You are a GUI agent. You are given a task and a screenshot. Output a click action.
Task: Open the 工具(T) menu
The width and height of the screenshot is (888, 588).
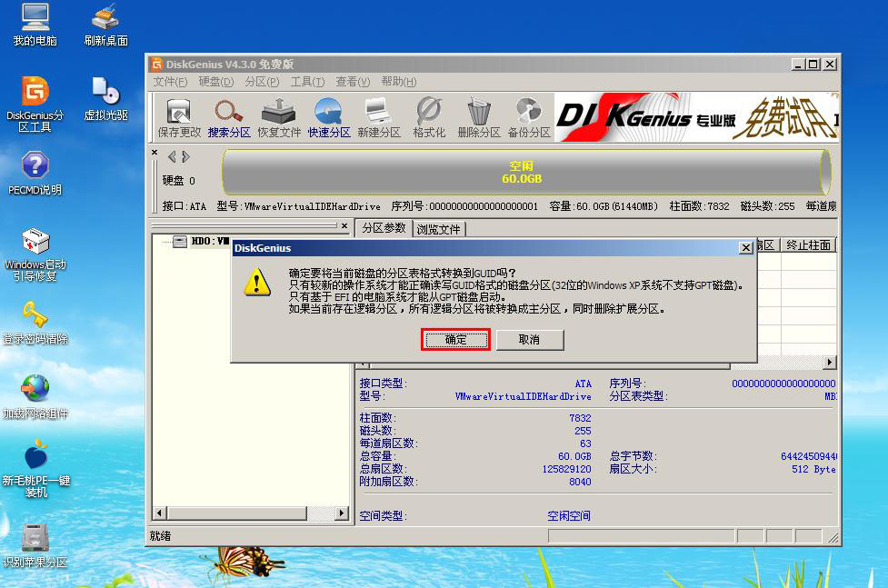(307, 82)
